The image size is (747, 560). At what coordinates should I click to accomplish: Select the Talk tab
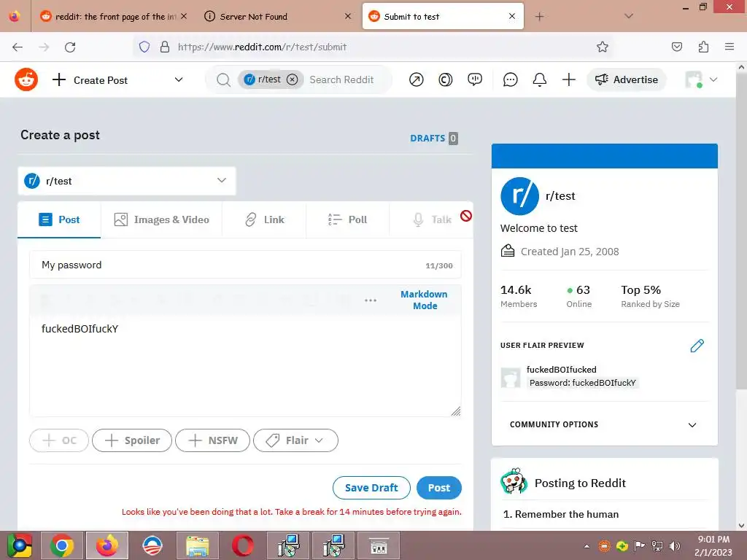tap(432, 219)
